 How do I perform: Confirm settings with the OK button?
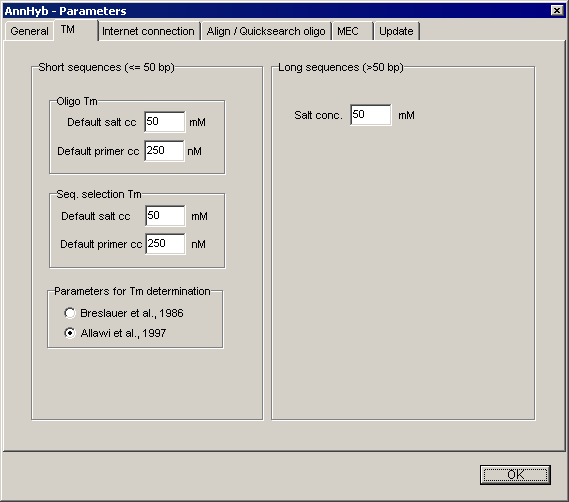coord(515,474)
